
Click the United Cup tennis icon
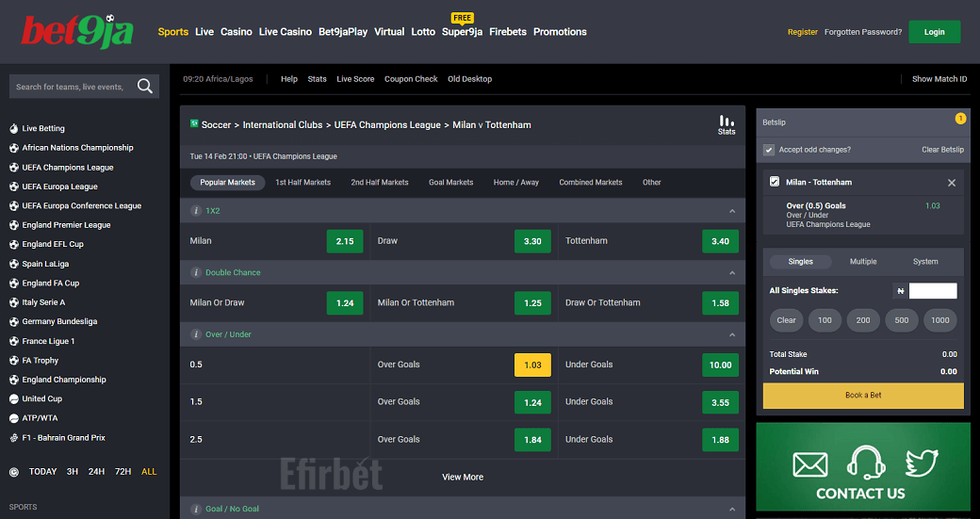click(x=14, y=398)
